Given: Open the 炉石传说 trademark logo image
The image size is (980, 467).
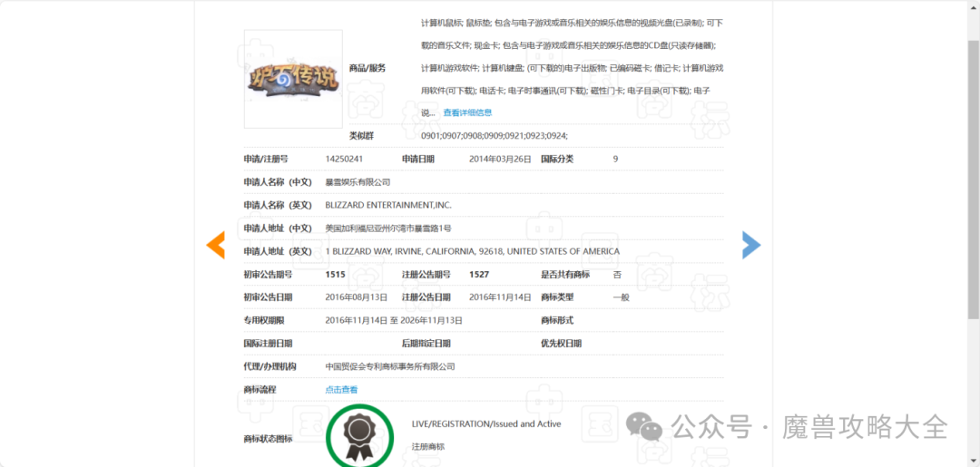Looking at the screenshot, I should click(293, 79).
